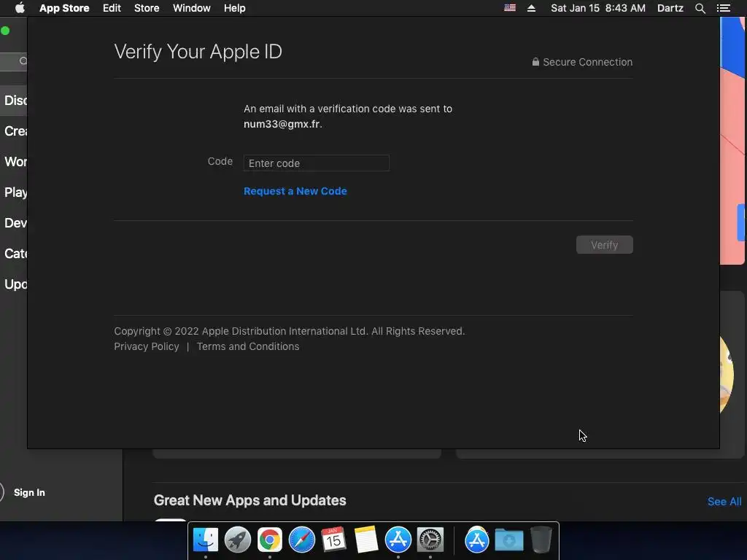This screenshot has width=747, height=560.
Task: Click Request a New Code link
Action: [295, 191]
